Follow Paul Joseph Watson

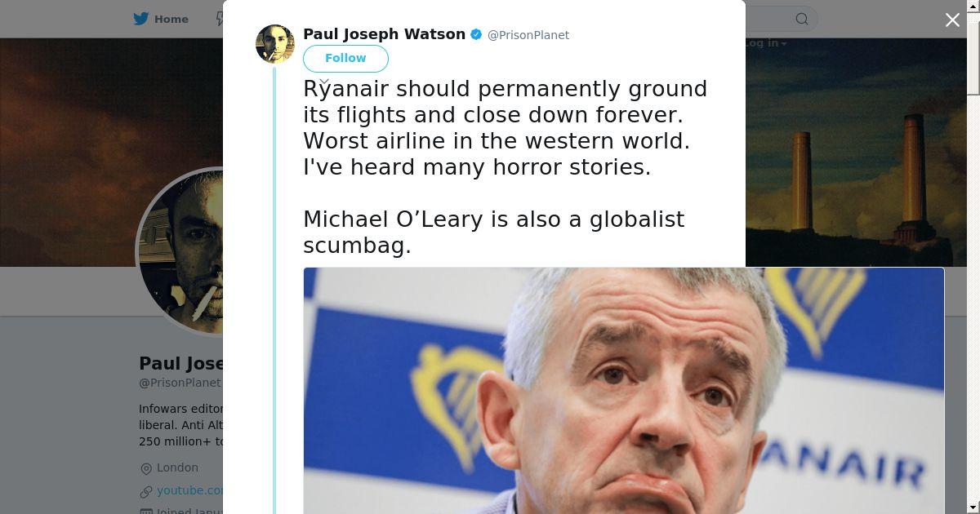click(345, 58)
